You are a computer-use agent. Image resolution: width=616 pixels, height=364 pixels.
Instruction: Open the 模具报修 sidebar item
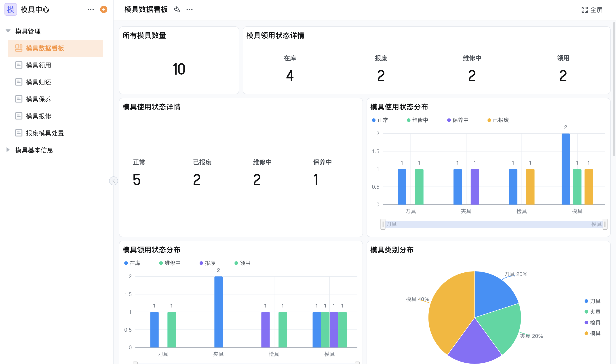[55, 116]
